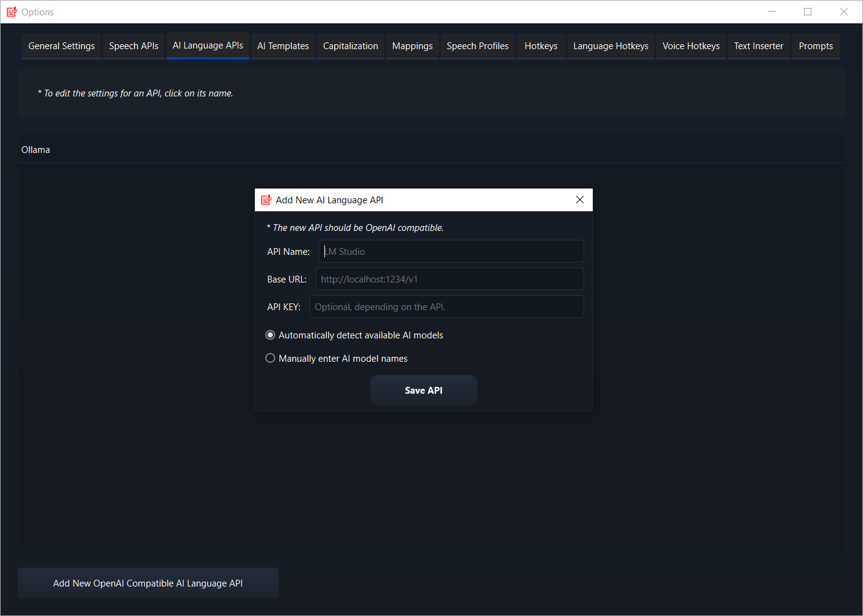Switch to the Hotkeys tab
This screenshot has width=863, height=616.
click(541, 45)
